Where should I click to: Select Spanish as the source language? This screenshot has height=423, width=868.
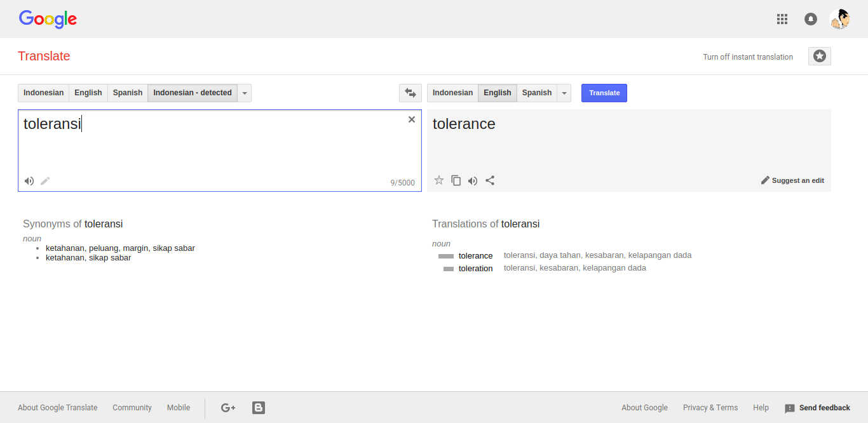[127, 93]
